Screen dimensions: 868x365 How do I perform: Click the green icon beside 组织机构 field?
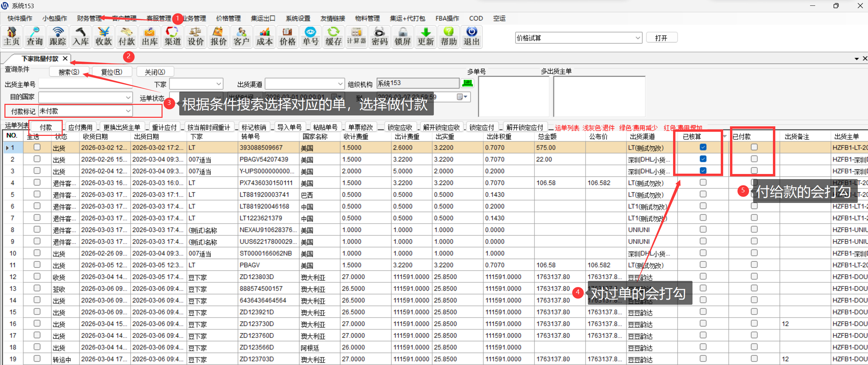point(468,83)
